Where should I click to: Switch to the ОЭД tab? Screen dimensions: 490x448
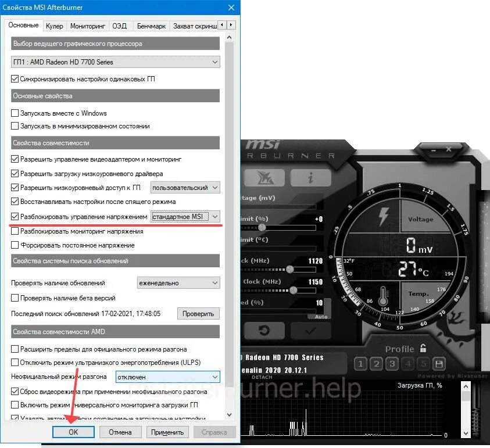coord(120,26)
